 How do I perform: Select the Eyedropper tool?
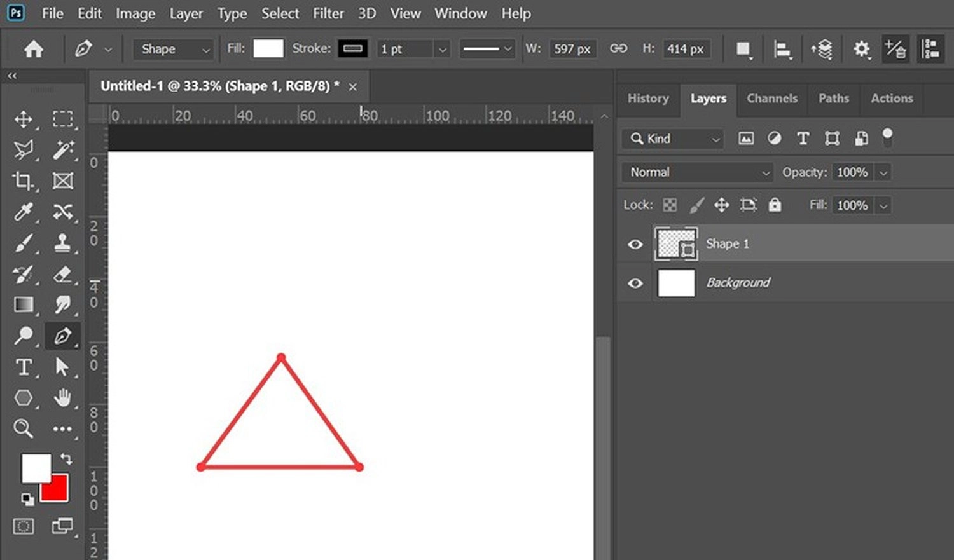coord(24,212)
